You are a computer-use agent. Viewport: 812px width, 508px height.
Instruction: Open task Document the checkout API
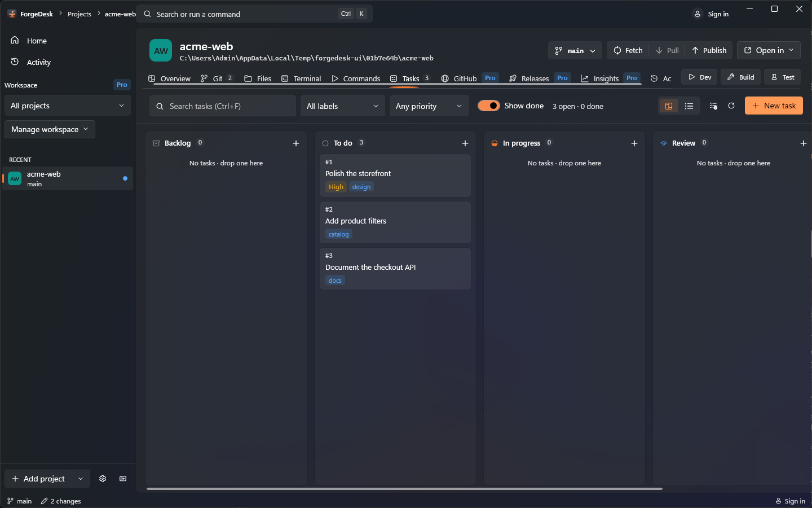pyautogui.click(x=395, y=269)
